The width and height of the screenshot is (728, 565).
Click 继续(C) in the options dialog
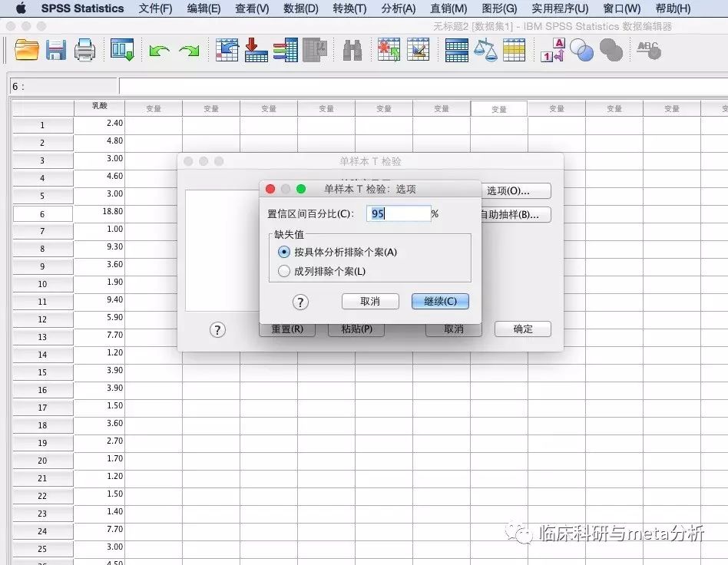point(440,301)
